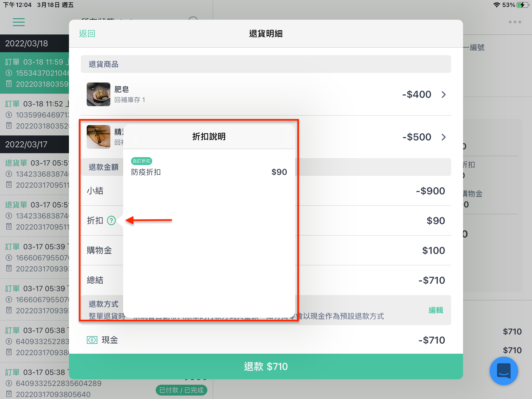
Task: Tap the 總結 total -$710
Action: coord(432,280)
